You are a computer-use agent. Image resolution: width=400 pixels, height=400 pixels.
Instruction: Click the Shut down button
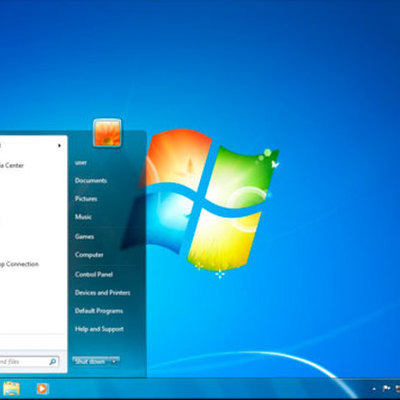(x=91, y=361)
